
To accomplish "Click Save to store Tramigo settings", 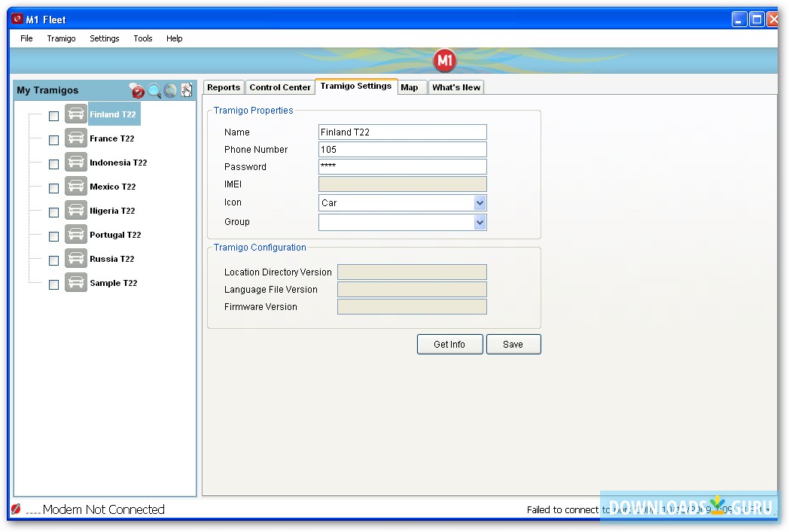I will [x=513, y=344].
